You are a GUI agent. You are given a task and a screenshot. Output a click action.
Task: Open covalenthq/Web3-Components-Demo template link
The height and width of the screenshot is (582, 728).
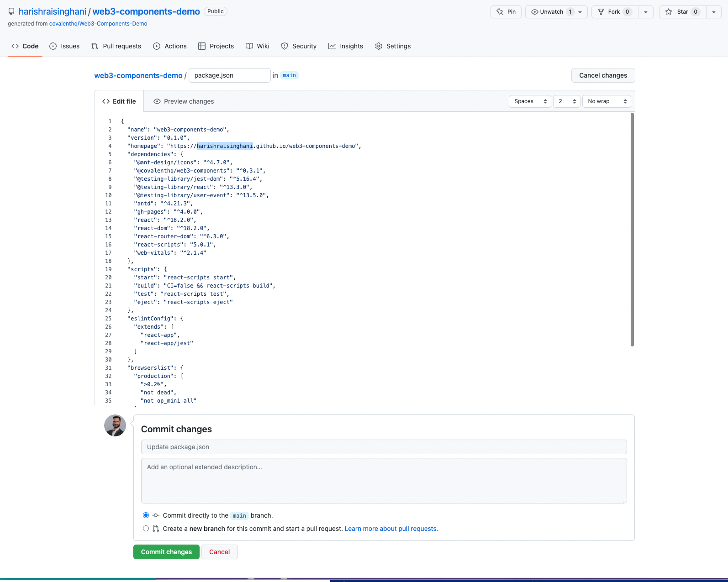pyautogui.click(x=98, y=24)
